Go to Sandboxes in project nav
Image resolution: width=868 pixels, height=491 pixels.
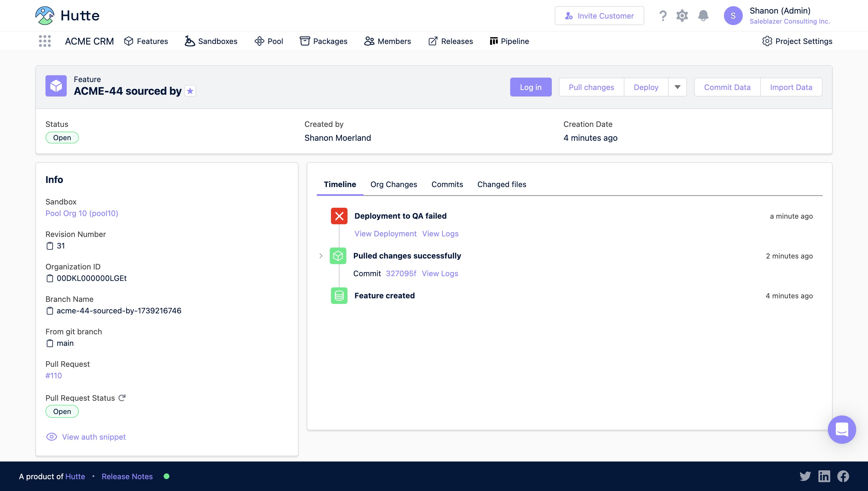click(211, 41)
